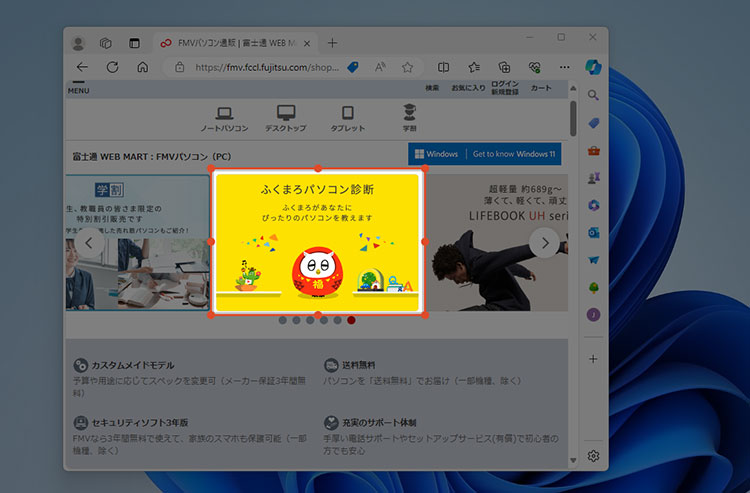Click the カート link
The height and width of the screenshot is (493, 750).
pyautogui.click(x=540, y=88)
